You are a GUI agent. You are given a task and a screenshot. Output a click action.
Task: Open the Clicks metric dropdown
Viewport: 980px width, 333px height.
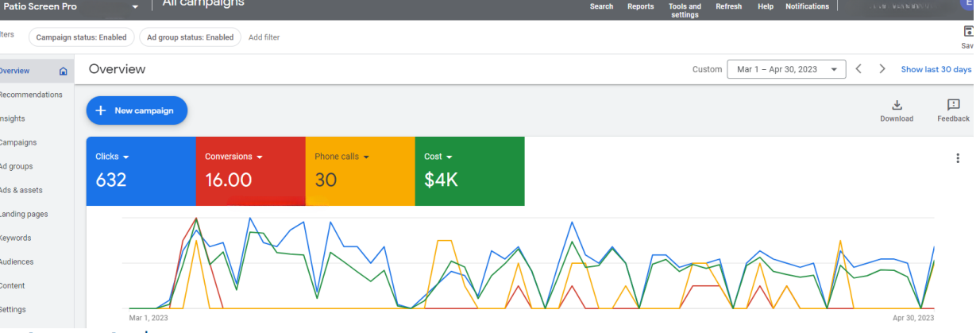pyautogui.click(x=112, y=157)
